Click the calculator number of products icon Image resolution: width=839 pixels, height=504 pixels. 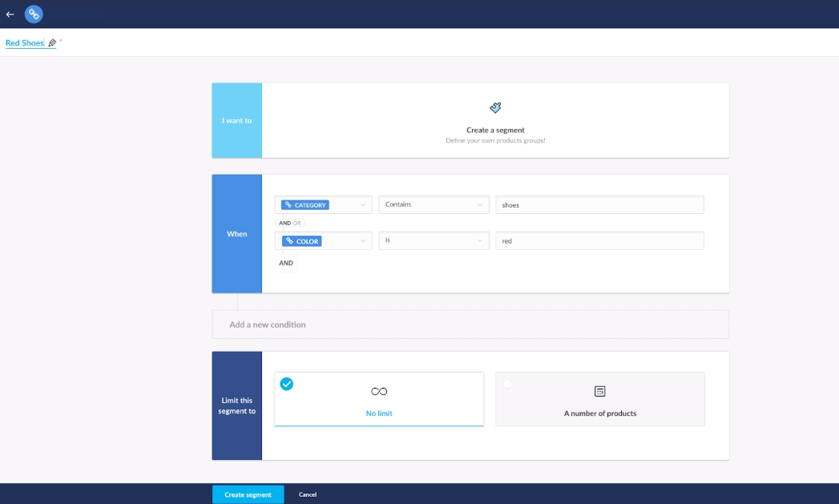point(600,391)
